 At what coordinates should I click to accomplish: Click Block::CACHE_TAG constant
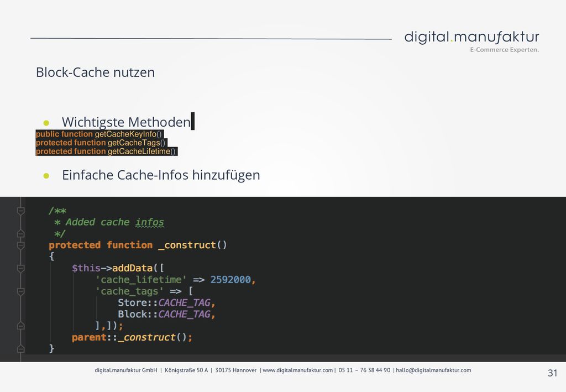click(x=164, y=315)
